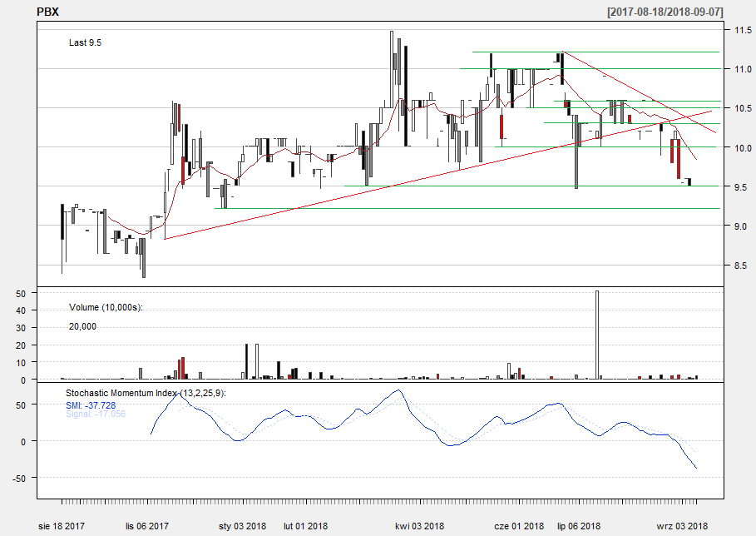Click the 'Signal: -17.056' reading

[x=96, y=414]
